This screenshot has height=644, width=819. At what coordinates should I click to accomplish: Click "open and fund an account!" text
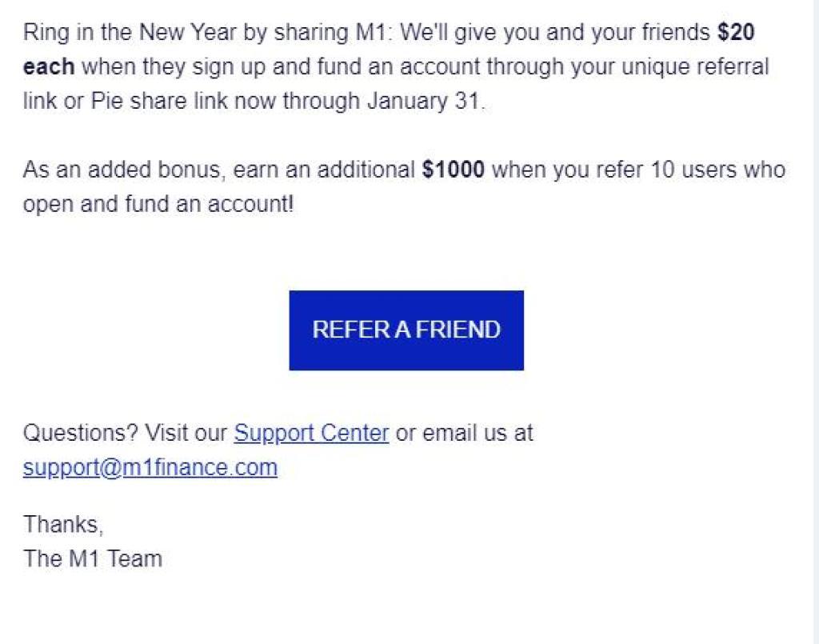pos(159,204)
